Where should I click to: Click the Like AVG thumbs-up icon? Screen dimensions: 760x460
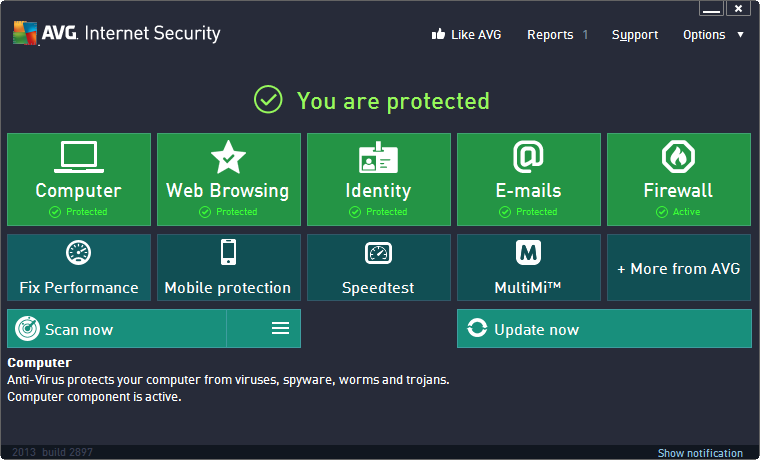pos(437,34)
